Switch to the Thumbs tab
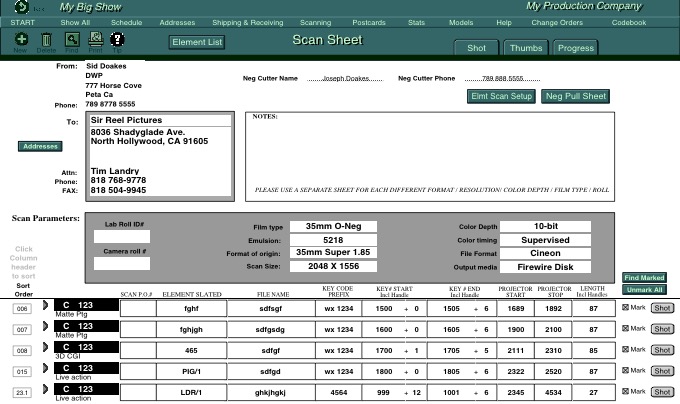The width and height of the screenshot is (680, 404). pyautogui.click(x=526, y=48)
